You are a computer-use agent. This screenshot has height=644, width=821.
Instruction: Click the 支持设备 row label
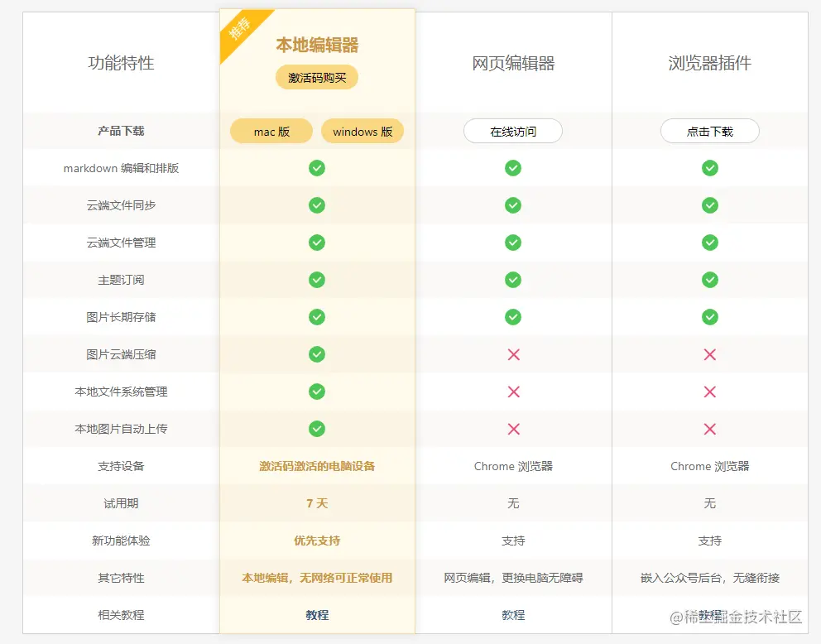[x=121, y=466]
